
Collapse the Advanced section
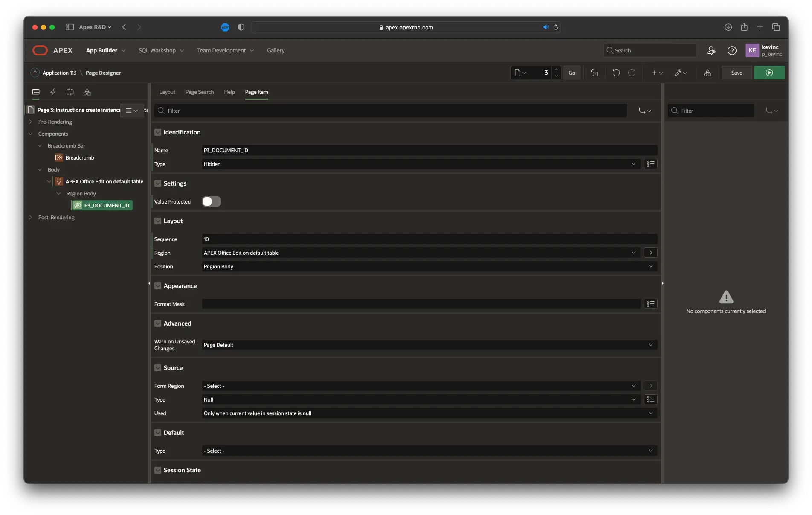pos(158,323)
